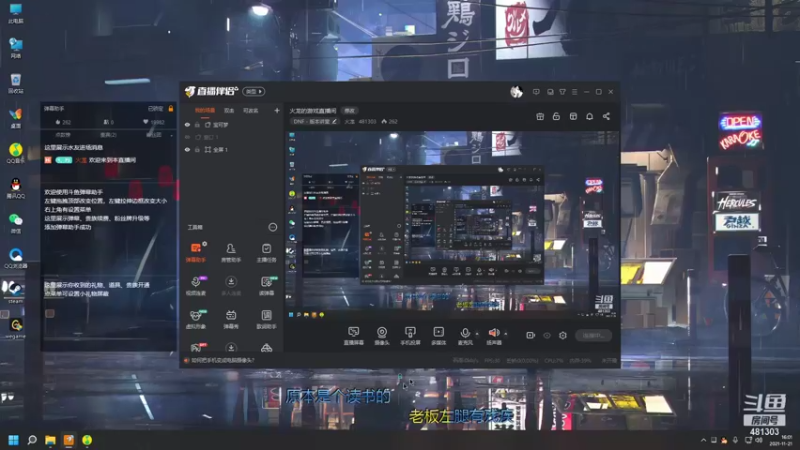Open File Explorer from taskbar
Viewport: 800px width, 450px height.
coord(50,440)
